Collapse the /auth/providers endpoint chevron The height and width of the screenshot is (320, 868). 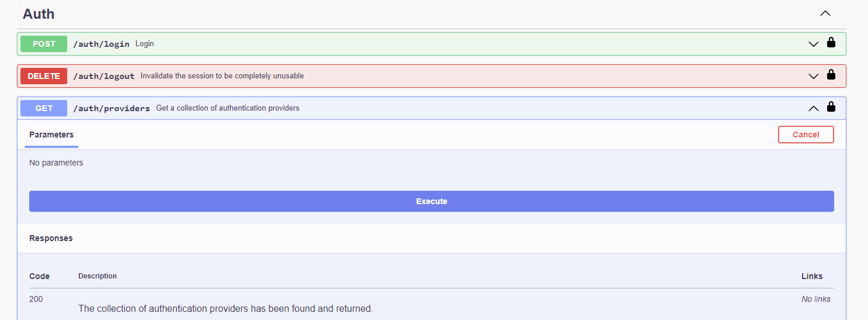(813, 108)
